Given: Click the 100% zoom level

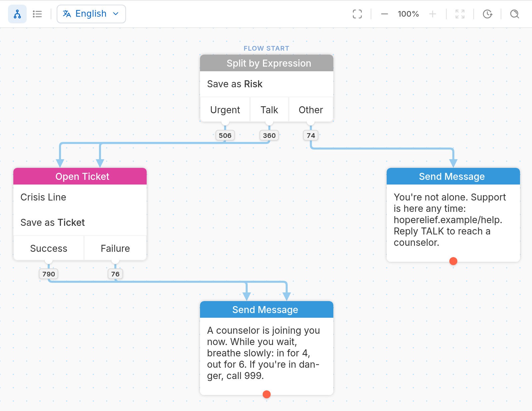Looking at the screenshot, I should 408,14.
